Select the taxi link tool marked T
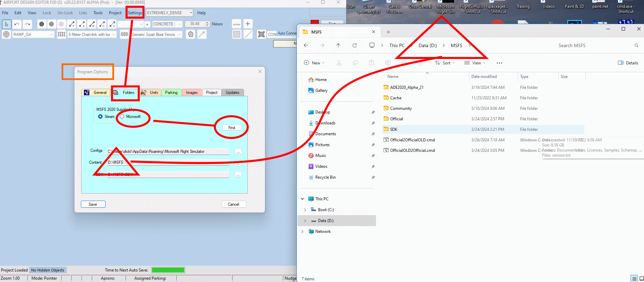Screen dimensions: 644x282 coord(71,24)
